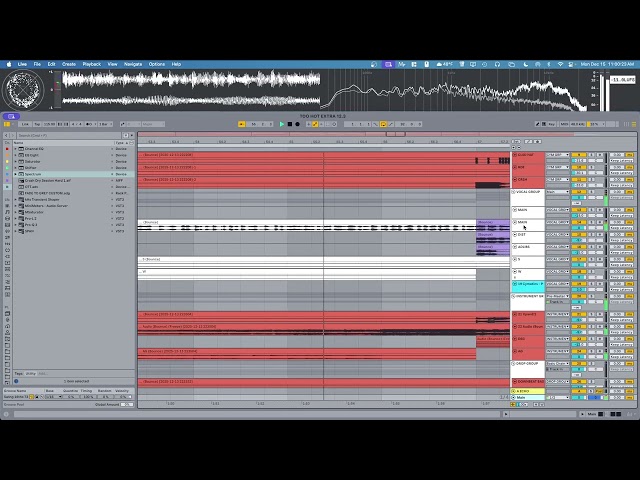Viewport: 640px width, 480px height.
Task: Click the time signature 4 / 4 field
Action: pos(76,124)
